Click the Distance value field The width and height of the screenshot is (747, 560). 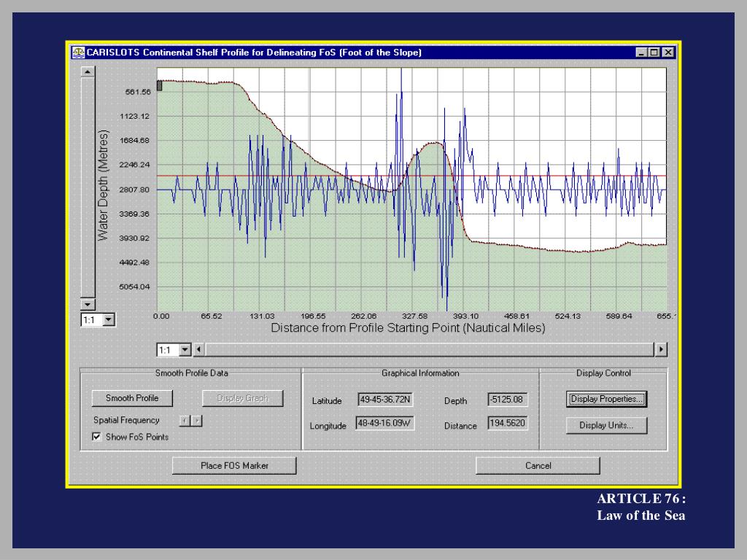pos(508,423)
